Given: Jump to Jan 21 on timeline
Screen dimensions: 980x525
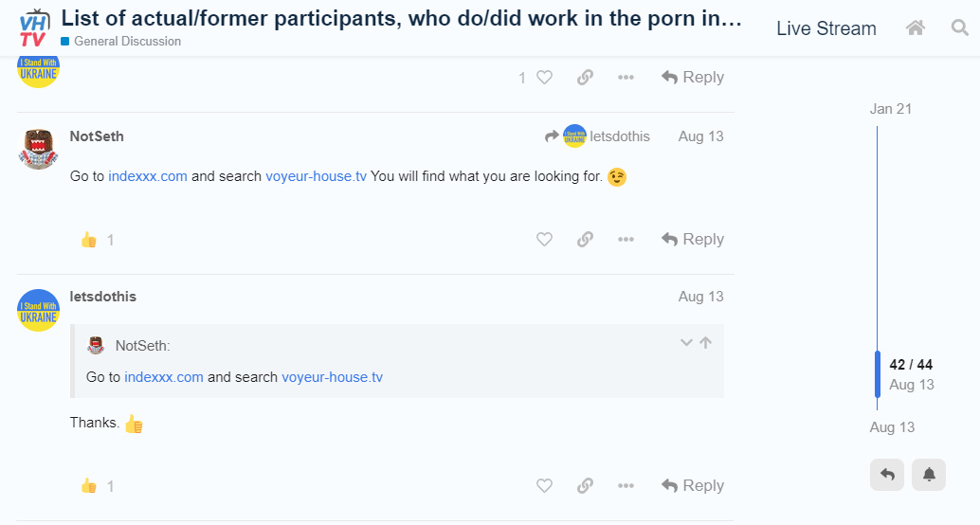Looking at the screenshot, I should (890, 109).
